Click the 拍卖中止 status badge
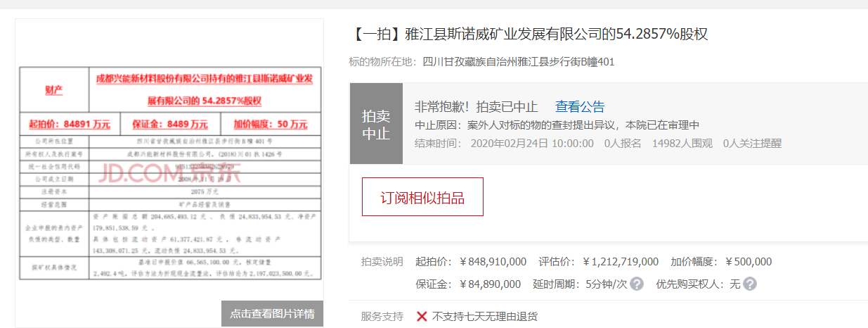868x328 pixels. tap(376, 123)
